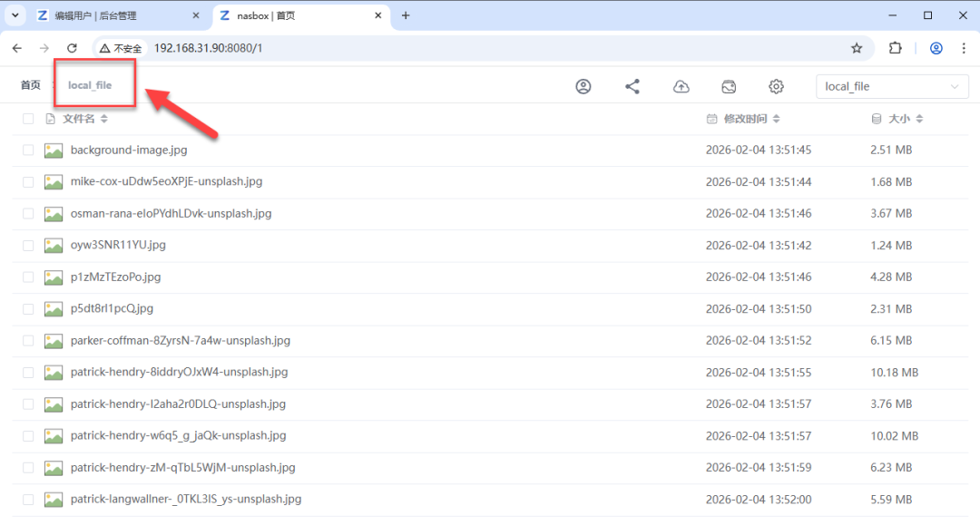Sort by 修改时间 column arrows
The width and height of the screenshot is (980, 525).
tap(776, 119)
